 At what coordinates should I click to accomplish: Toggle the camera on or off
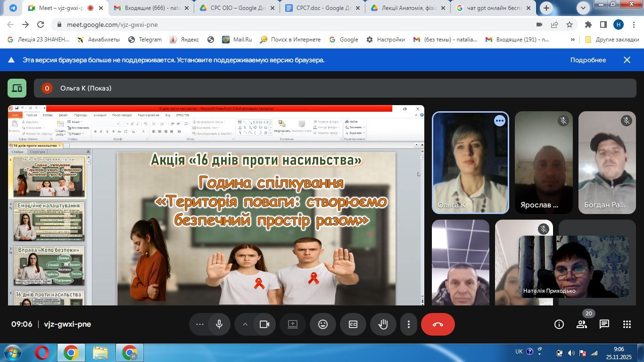point(264,324)
